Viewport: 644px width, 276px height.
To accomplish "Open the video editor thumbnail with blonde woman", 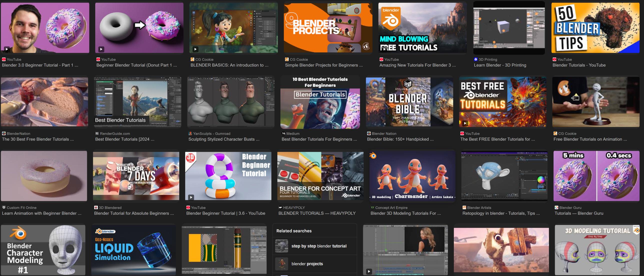I will click(406, 250).
